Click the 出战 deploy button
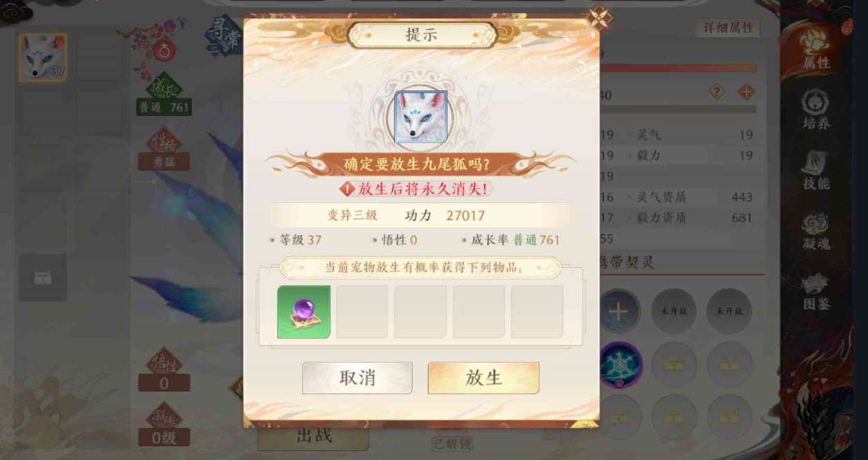 tap(313, 436)
